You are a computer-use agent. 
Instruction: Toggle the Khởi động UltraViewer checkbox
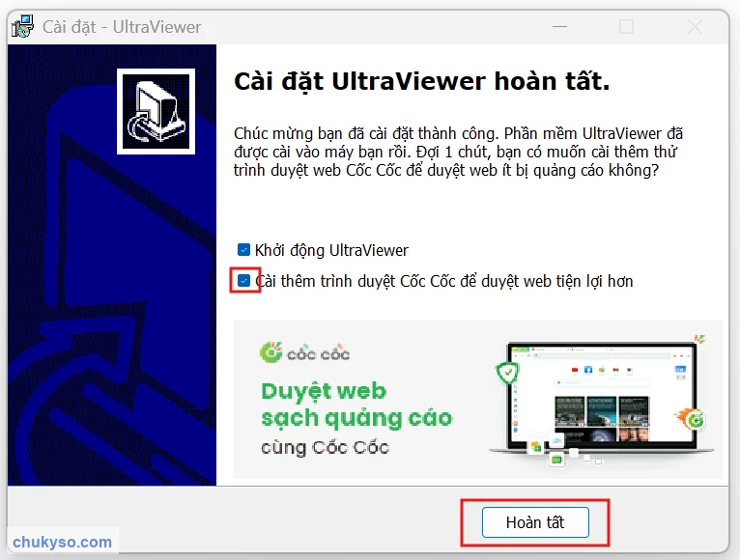[x=243, y=249]
